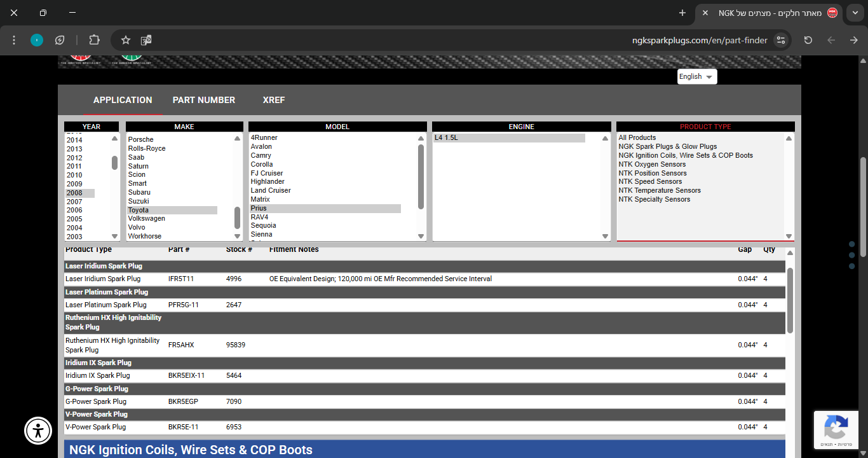Choose NTK Speed Sensors product type

(649, 181)
